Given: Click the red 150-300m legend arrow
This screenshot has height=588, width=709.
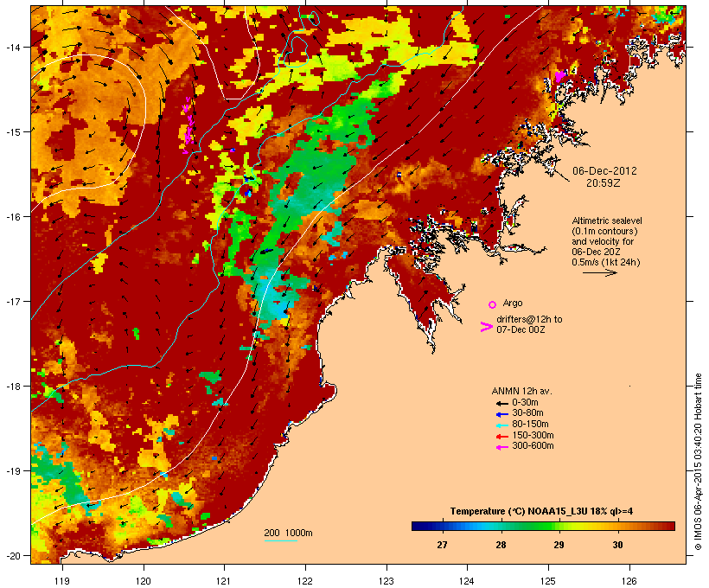Looking at the screenshot, I should [x=501, y=437].
